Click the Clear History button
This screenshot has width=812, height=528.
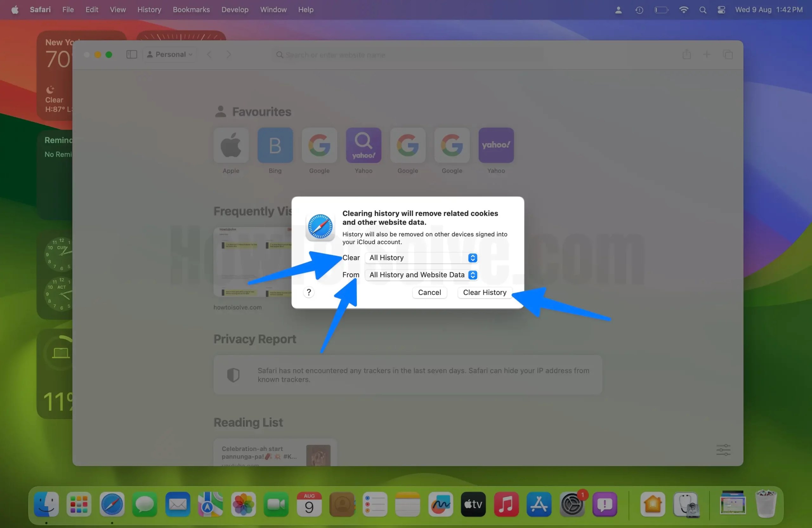point(484,292)
